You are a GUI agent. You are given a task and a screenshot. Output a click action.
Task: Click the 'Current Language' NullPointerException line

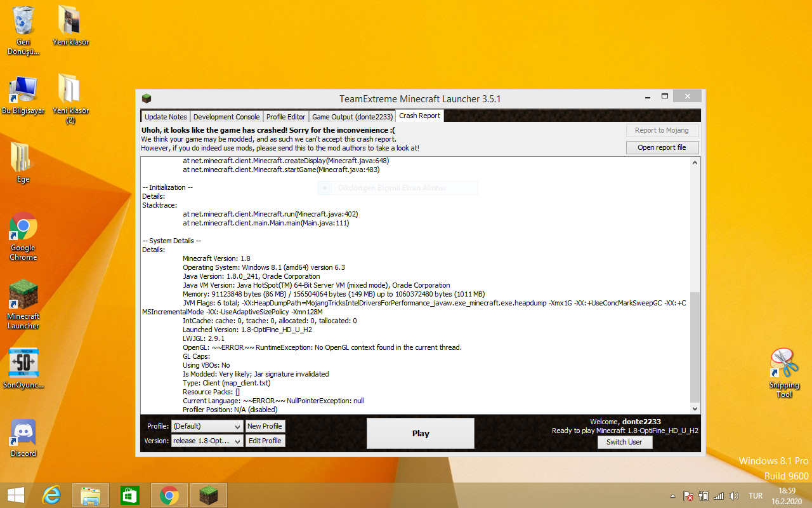click(x=273, y=401)
